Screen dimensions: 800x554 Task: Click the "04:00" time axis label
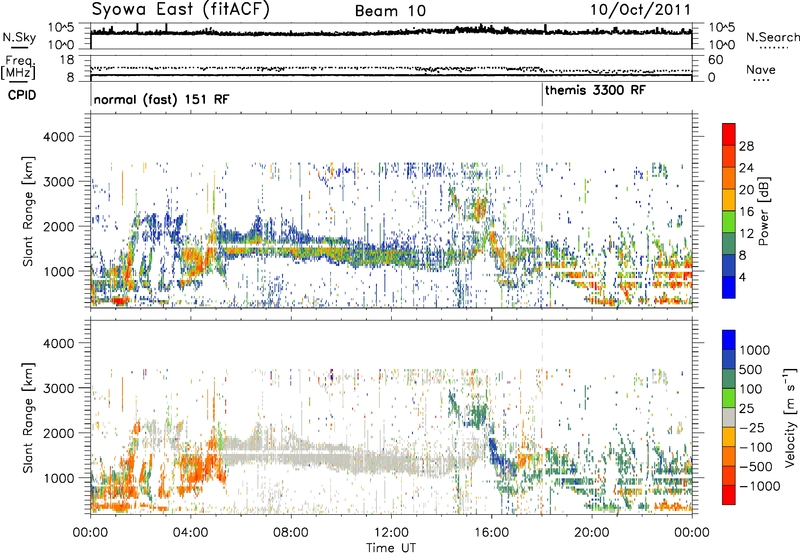pyautogui.click(x=190, y=533)
